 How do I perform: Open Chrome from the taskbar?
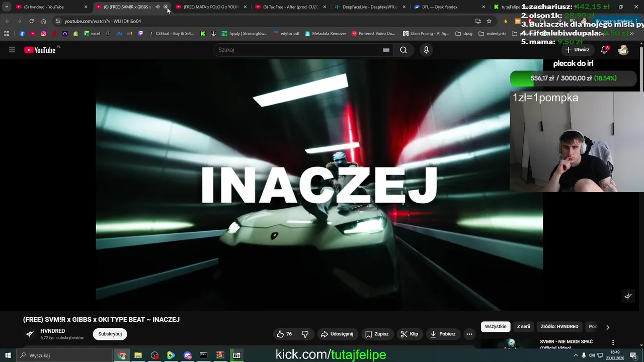click(122, 355)
